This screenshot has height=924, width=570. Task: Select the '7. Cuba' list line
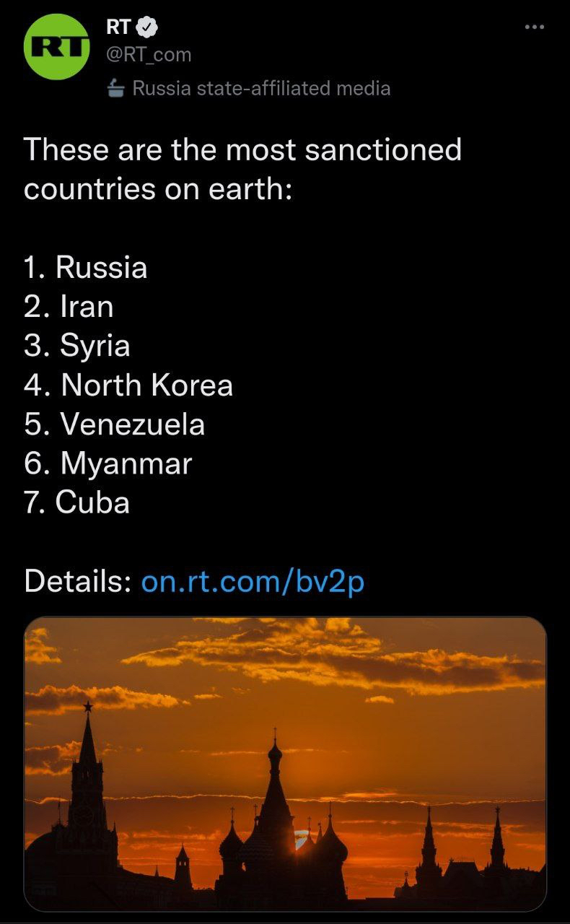(x=77, y=502)
